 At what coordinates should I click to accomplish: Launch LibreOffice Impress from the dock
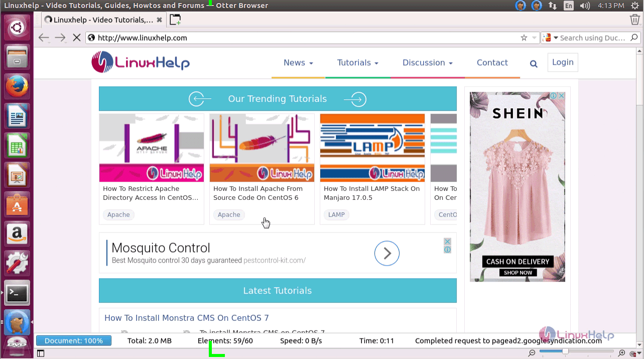click(17, 175)
